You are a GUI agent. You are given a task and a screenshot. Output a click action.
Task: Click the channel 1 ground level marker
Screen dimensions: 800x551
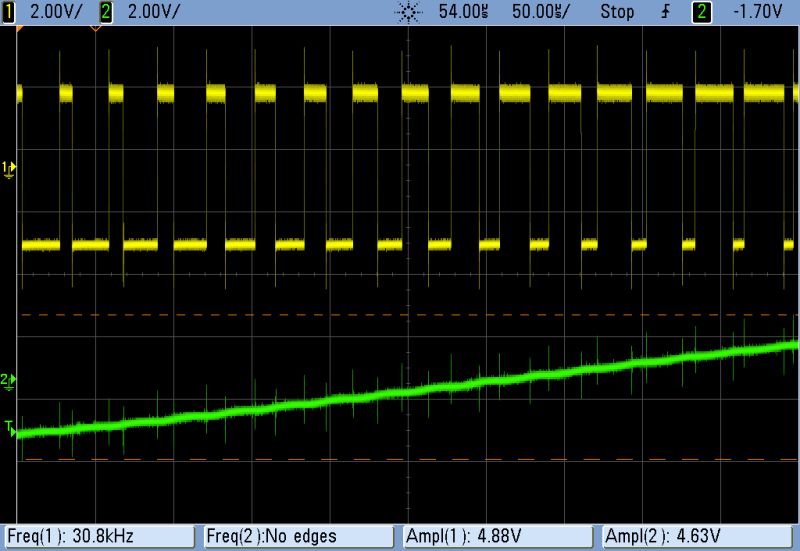point(9,169)
